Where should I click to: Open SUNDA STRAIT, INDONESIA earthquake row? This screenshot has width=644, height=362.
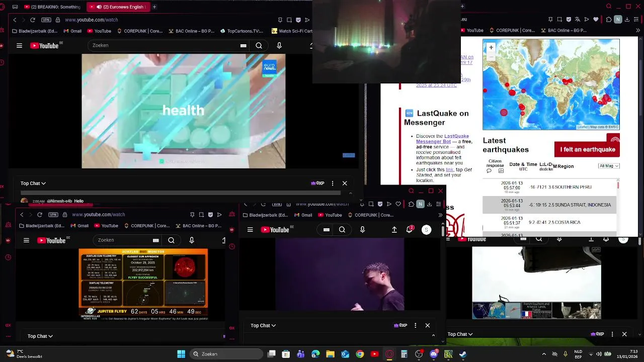coord(549,205)
